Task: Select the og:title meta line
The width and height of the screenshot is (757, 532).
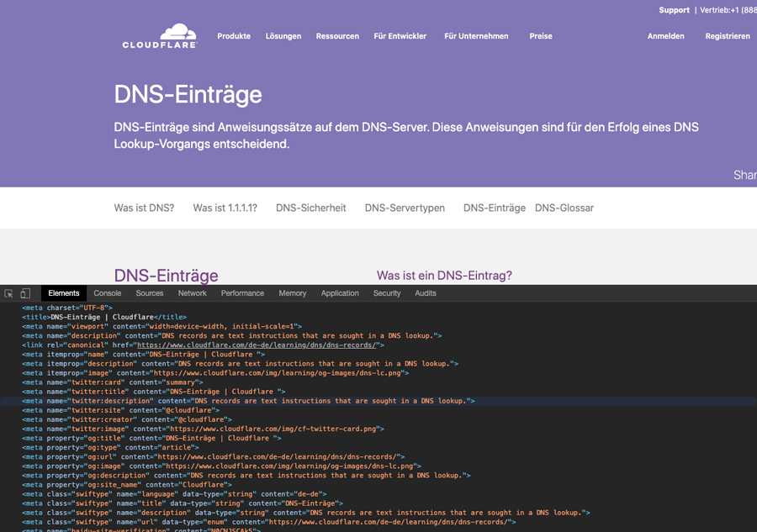Action: (151, 439)
